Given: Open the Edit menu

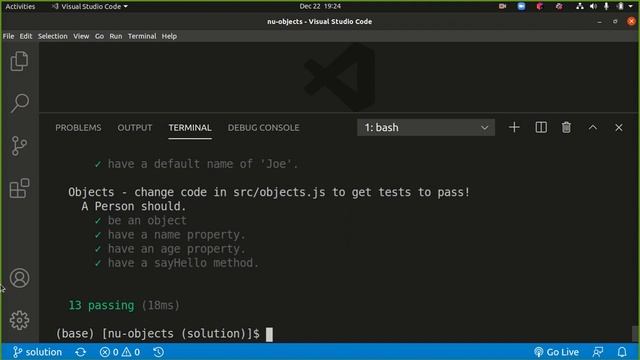Looking at the screenshot, I should click(x=26, y=36).
